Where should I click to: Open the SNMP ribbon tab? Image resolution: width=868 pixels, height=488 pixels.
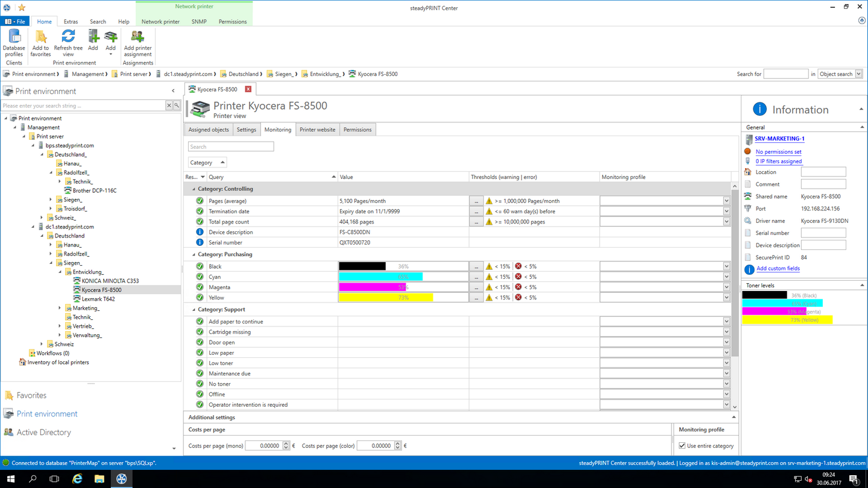pos(199,22)
